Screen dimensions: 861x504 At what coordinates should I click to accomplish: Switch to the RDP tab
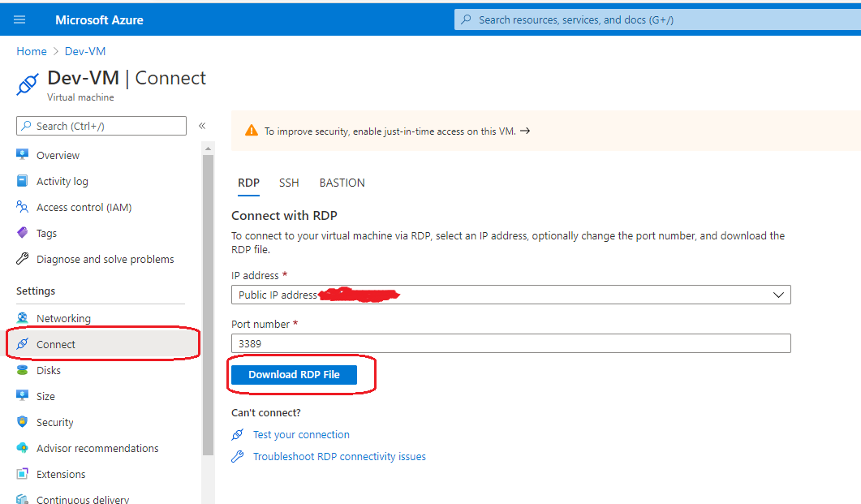248,183
